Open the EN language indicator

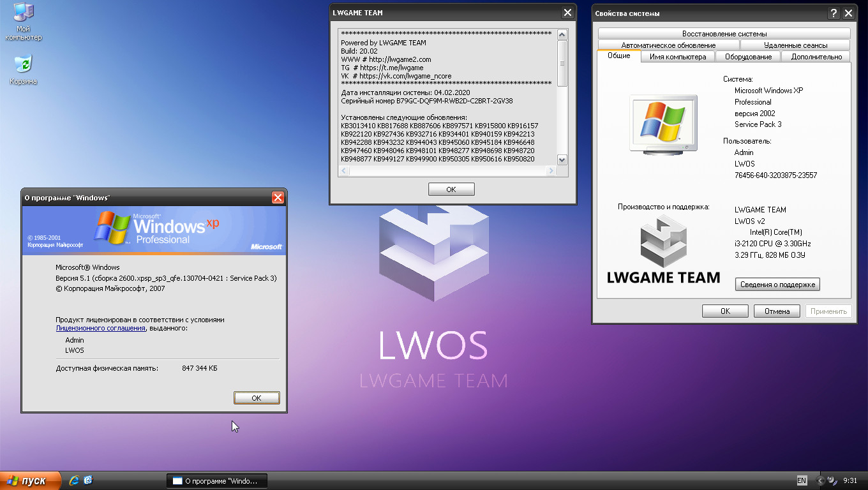[x=802, y=480]
